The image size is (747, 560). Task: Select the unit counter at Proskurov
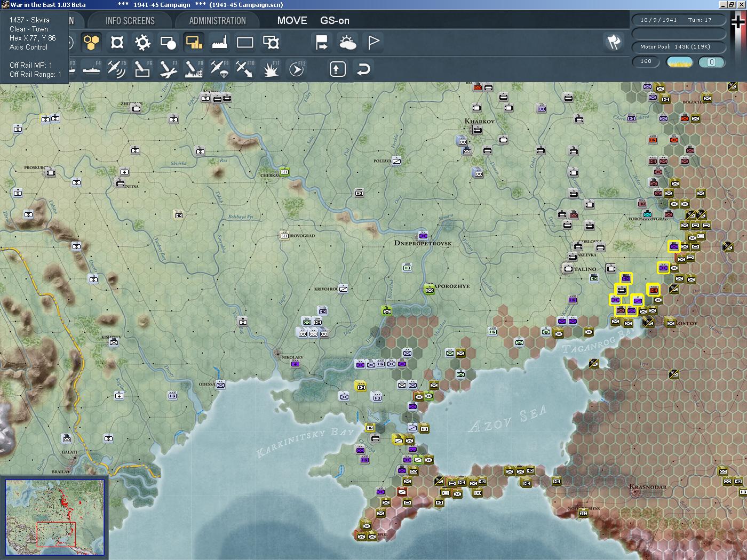coord(51,172)
